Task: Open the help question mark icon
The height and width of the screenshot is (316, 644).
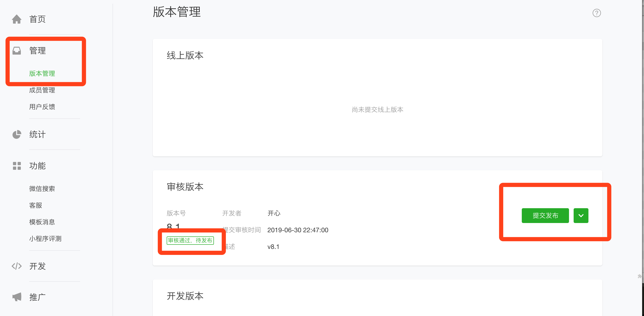Action: click(597, 13)
